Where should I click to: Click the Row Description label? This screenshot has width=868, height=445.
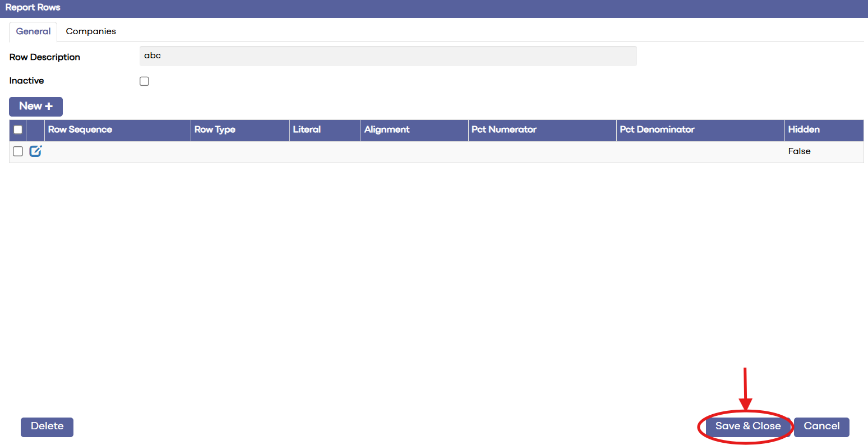tap(45, 57)
